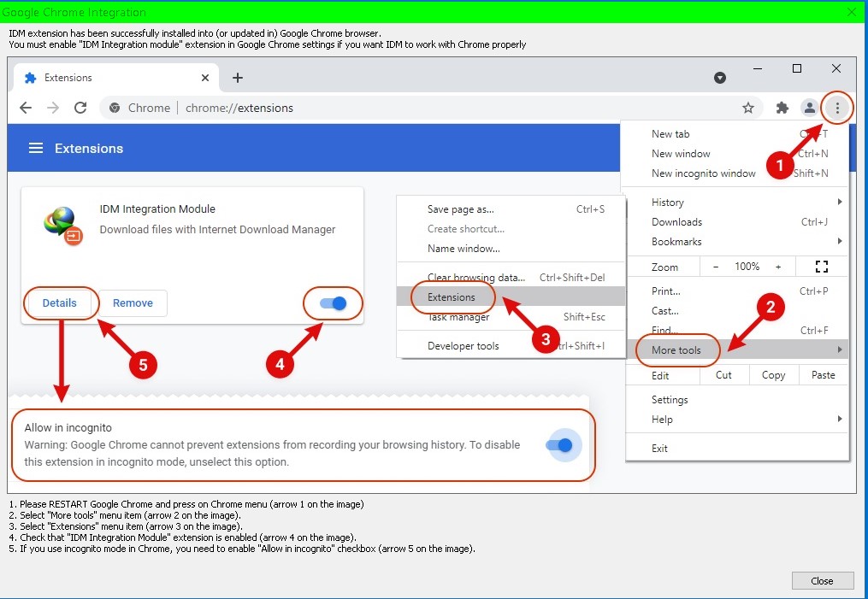Minimize the embedded Chrome window
The height and width of the screenshot is (599, 868).
pos(758,68)
